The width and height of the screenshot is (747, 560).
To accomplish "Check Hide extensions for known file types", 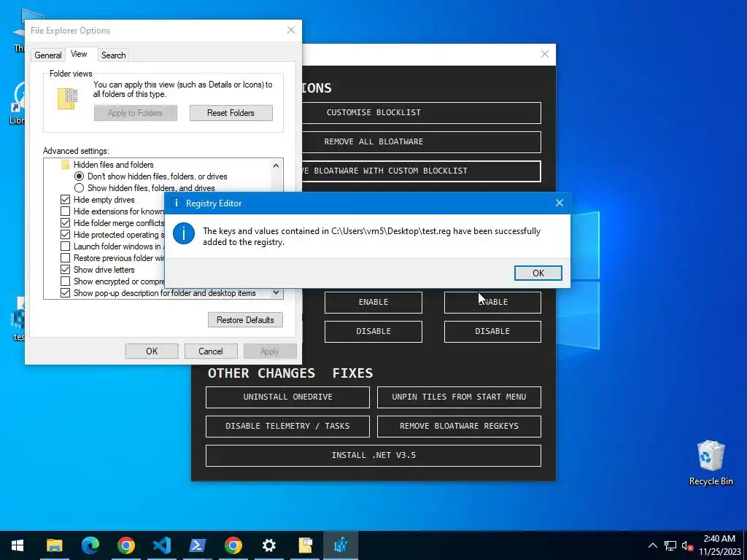I will click(x=65, y=211).
